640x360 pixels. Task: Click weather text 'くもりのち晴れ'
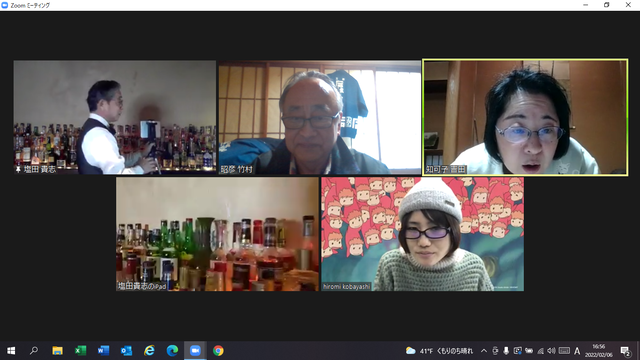coord(455,351)
